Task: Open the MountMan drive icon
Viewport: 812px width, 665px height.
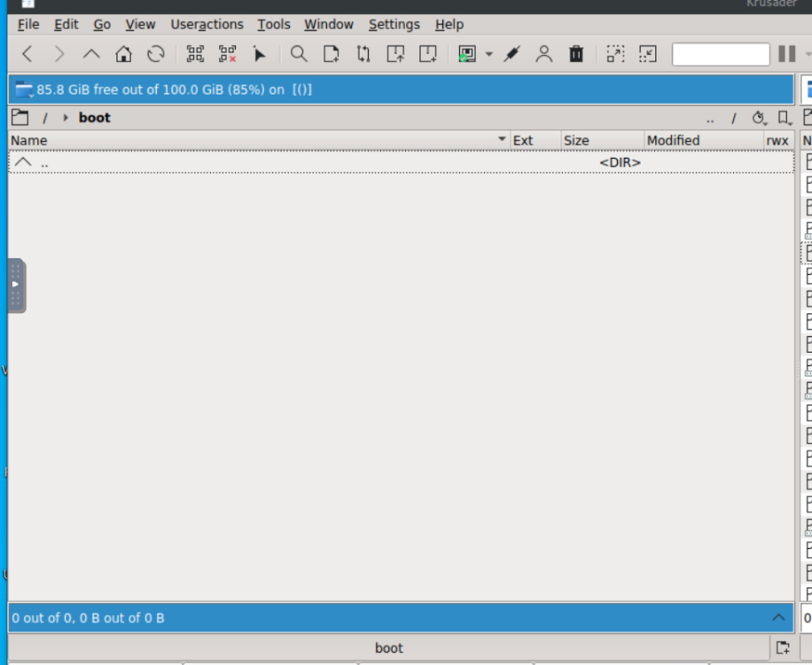Action: 466,54
